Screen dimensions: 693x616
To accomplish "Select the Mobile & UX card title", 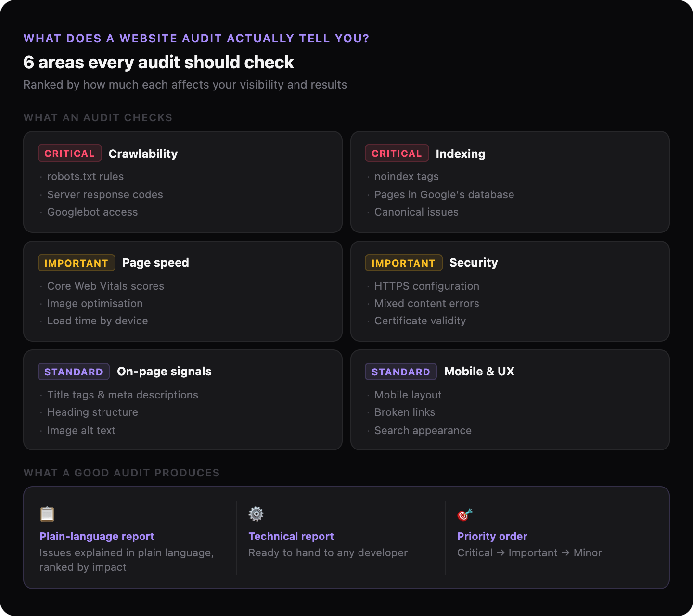I will pyautogui.click(x=479, y=372).
